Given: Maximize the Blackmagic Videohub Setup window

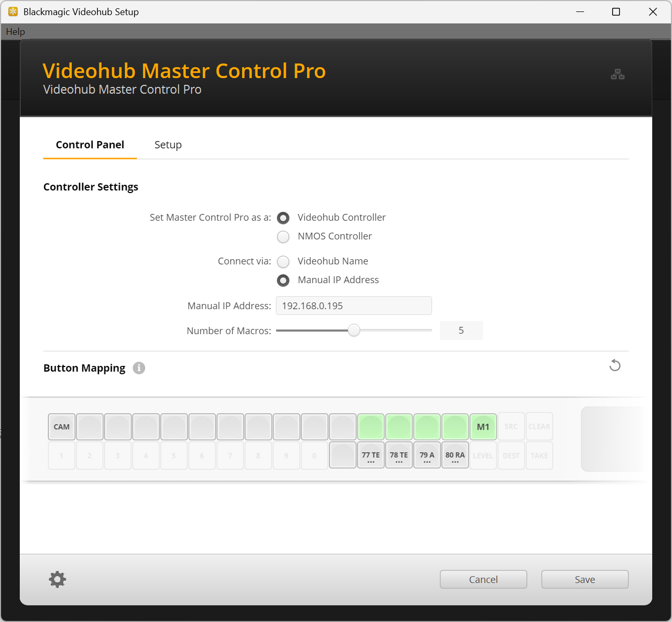Looking at the screenshot, I should coord(616,11).
